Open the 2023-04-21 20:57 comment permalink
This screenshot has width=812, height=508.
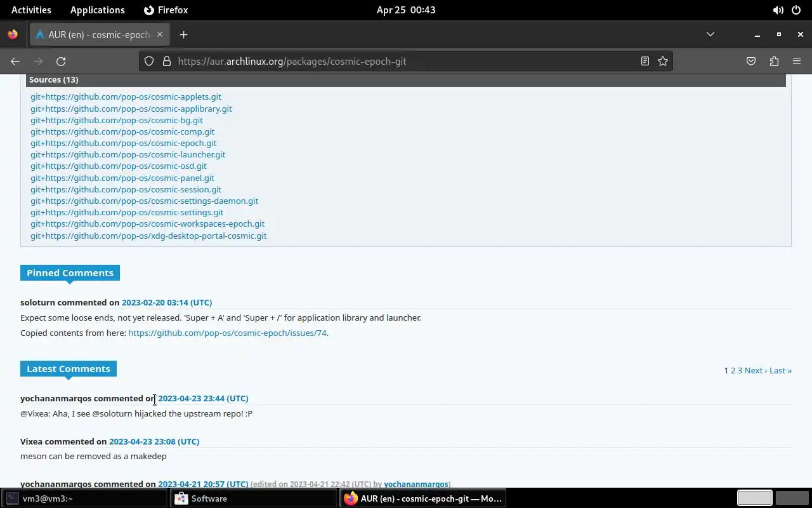(203, 484)
